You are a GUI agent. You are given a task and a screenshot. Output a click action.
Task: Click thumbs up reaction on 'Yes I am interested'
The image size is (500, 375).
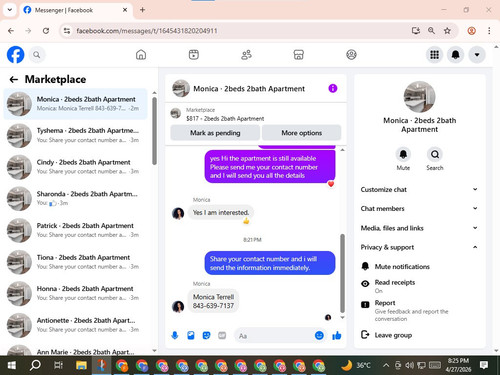click(x=246, y=221)
